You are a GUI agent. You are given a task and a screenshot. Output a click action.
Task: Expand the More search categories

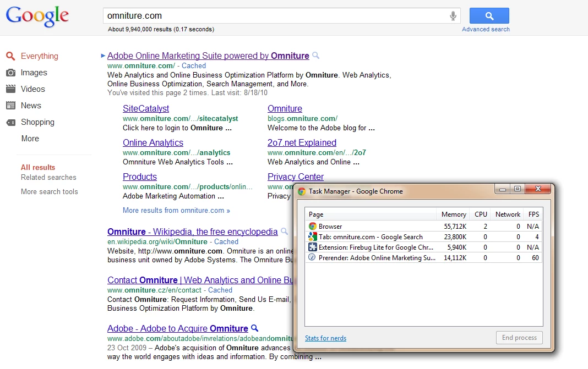pos(30,139)
